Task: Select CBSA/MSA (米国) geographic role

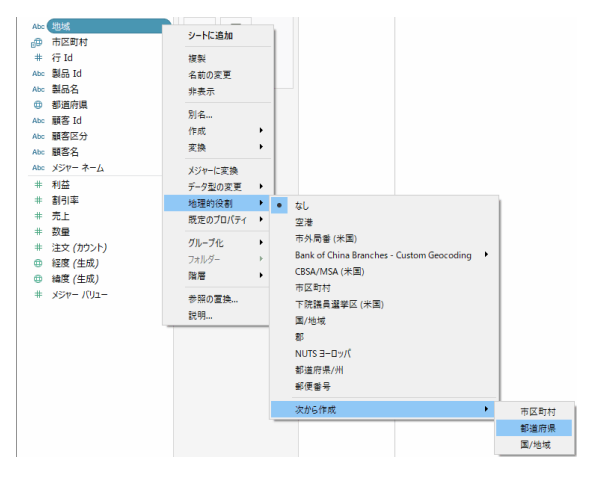Action: pos(329,271)
